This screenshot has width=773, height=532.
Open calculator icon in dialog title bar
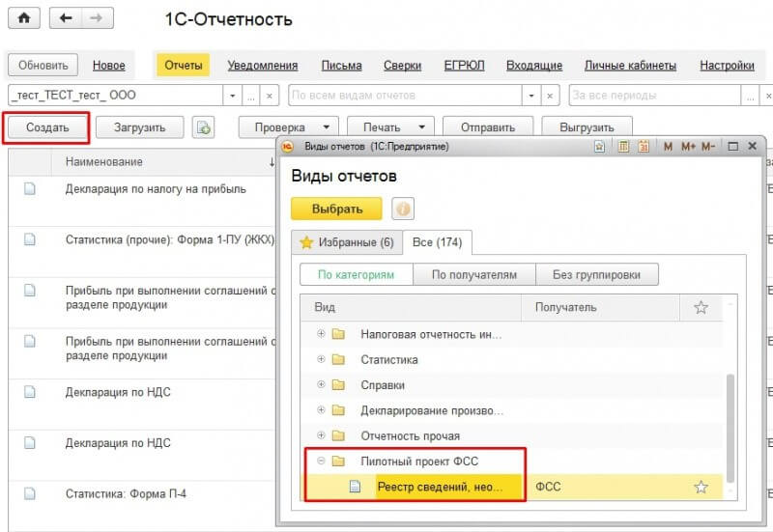click(623, 147)
